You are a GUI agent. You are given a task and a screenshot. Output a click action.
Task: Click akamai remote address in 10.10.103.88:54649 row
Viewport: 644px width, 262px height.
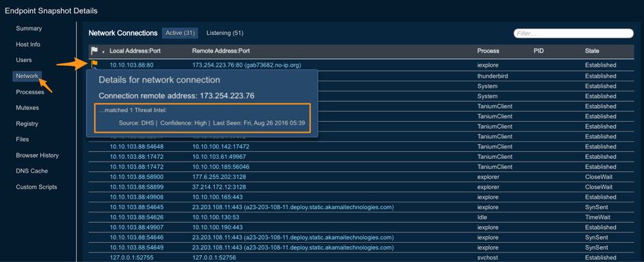293,248
